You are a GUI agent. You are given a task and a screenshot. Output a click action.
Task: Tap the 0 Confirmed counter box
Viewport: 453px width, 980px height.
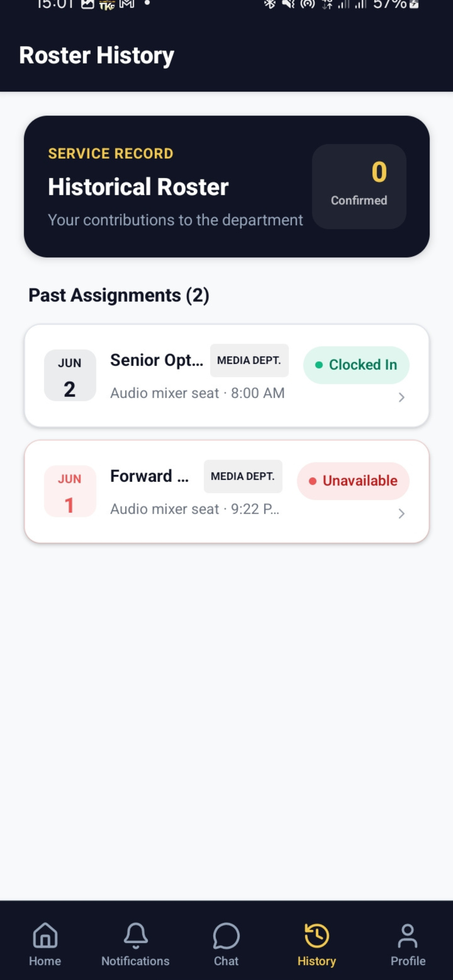click(359, 186)
